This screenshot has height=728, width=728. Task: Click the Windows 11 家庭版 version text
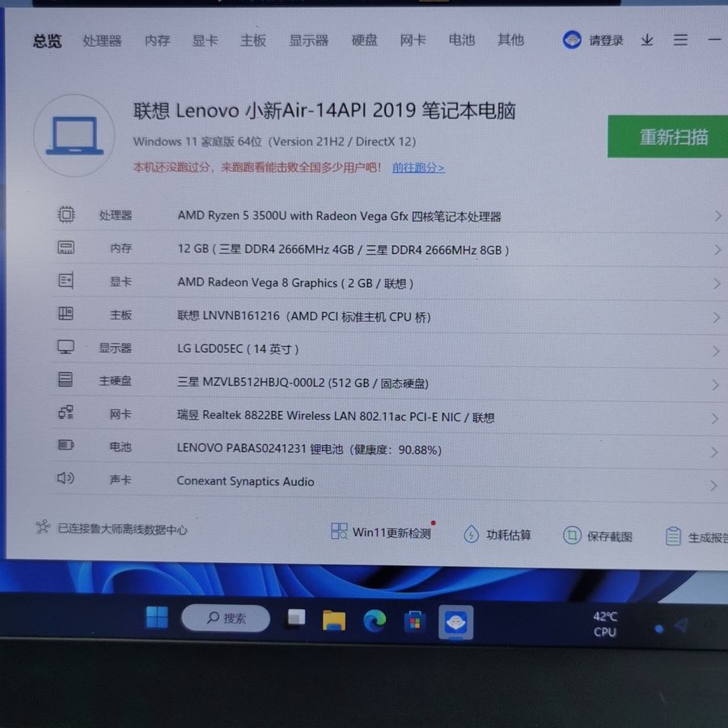point(274,142)
